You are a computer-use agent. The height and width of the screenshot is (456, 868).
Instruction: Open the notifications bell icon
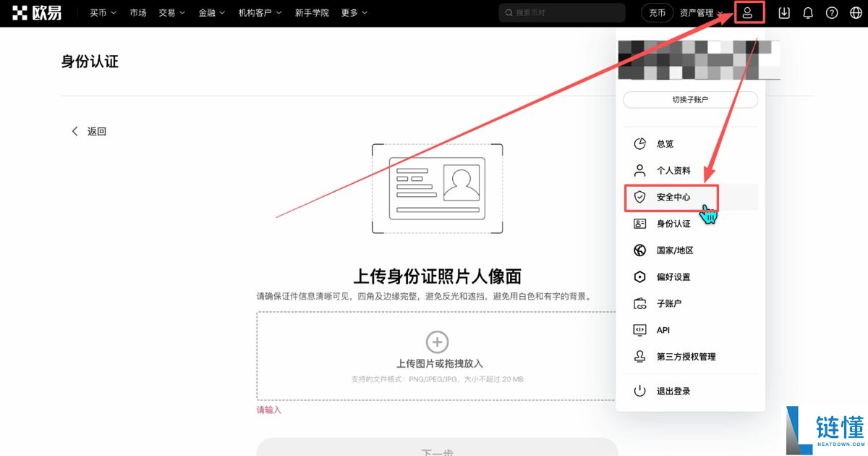pyautogui.click(x=807, y=12)
